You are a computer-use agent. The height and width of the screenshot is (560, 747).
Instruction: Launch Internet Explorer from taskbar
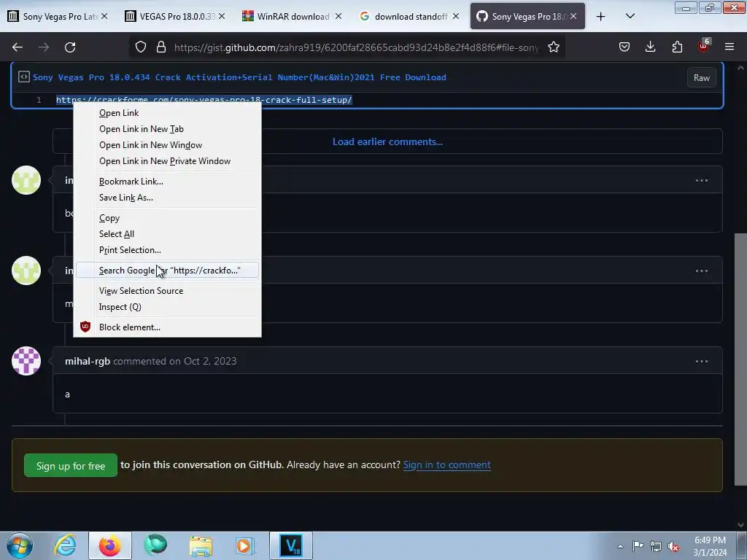coord(65,545)
